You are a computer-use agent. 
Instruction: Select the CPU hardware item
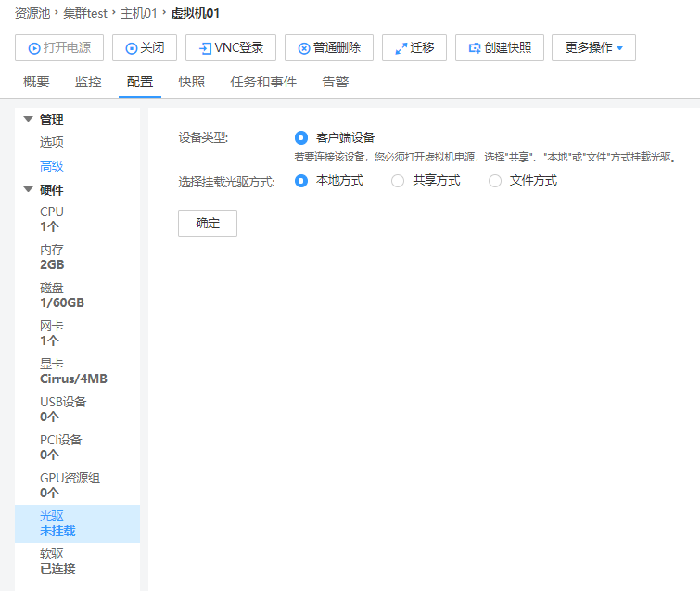pyautogui.click(x=77, y=219)
